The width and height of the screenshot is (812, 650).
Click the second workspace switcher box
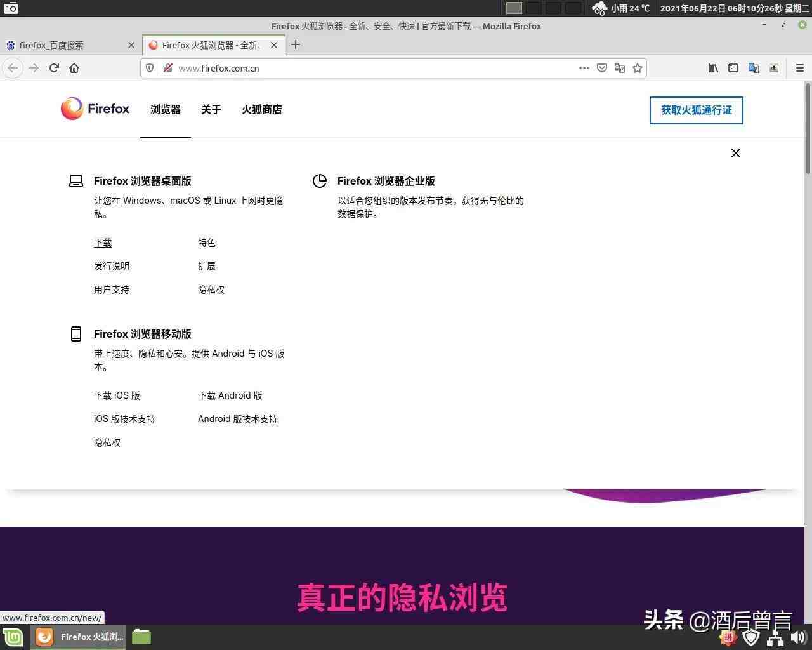tap(534, 8)
